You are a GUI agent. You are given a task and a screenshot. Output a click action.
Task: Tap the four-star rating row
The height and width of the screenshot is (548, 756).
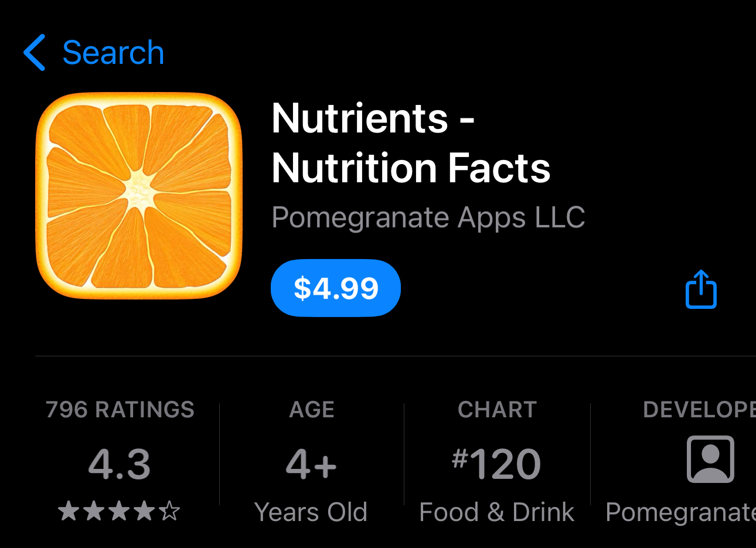(120, 511)
